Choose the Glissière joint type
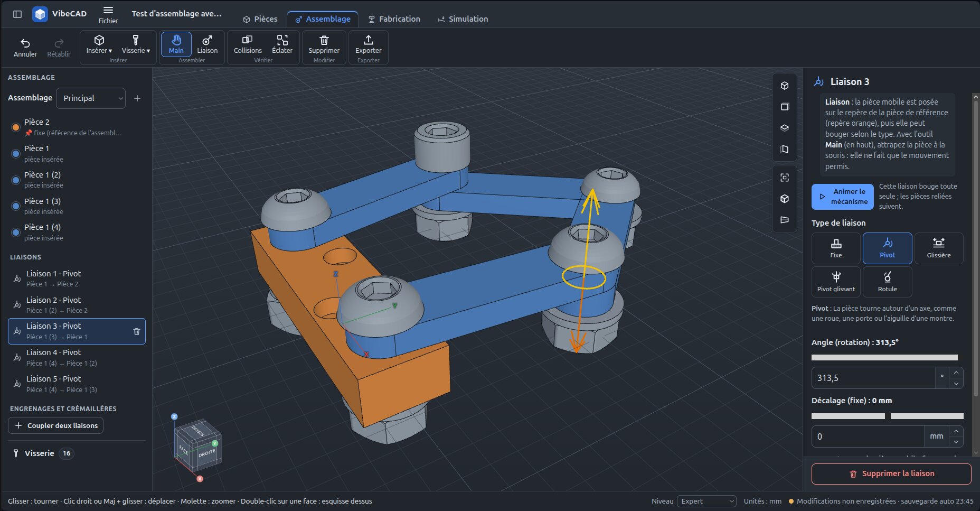Viewport: 980px width, 511px height. tap(939, 248)
